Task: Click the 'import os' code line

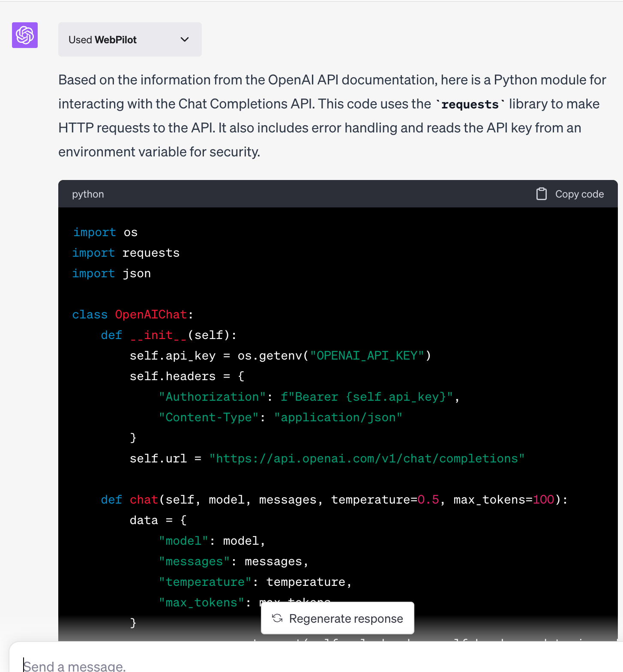Action: tap(105, 232)
